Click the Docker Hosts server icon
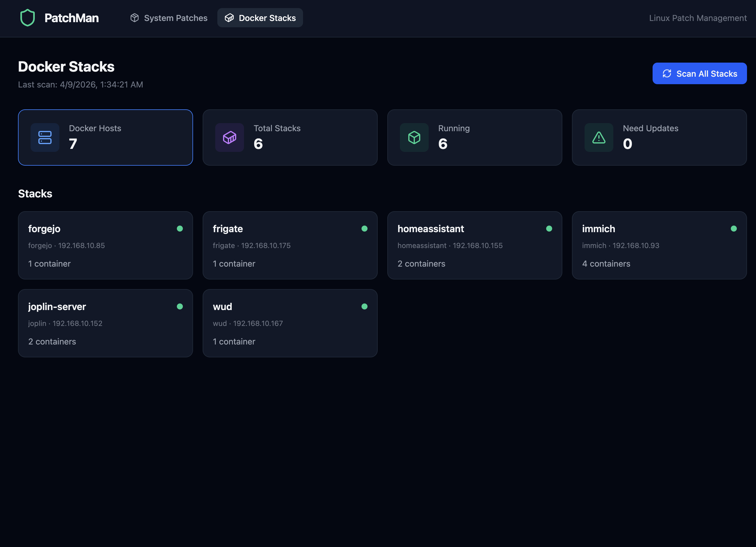This screenshot has width=756, height=547. [45, 137]
